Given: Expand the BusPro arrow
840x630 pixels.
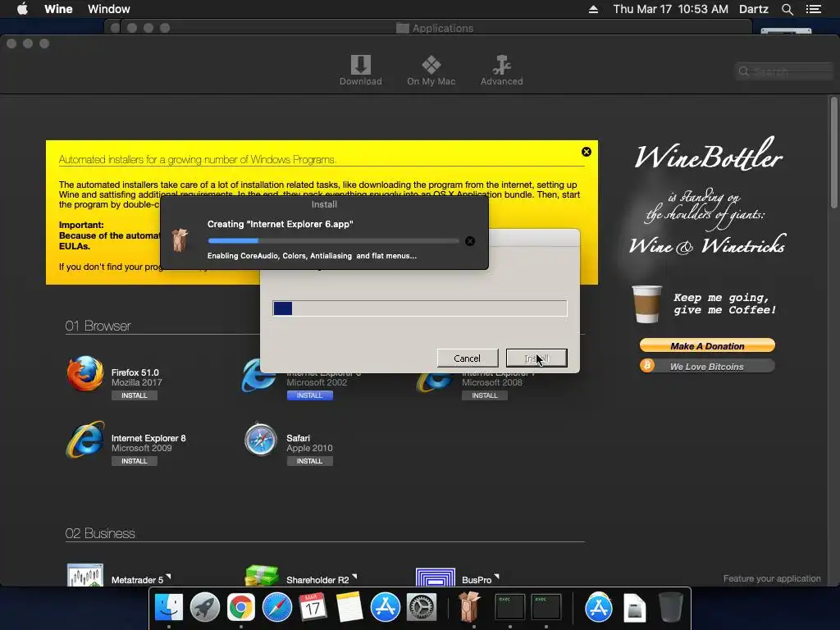Looking at the screenshot, I should point(496,577).
